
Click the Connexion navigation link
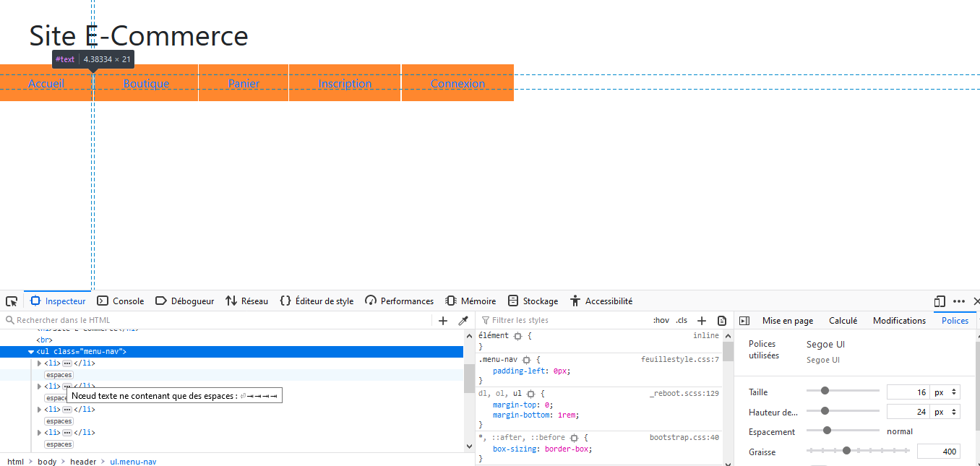[457, 84]
